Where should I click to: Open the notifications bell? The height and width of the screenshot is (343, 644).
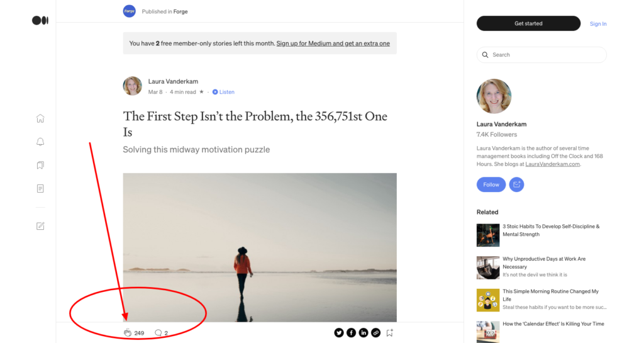point(40,142)
